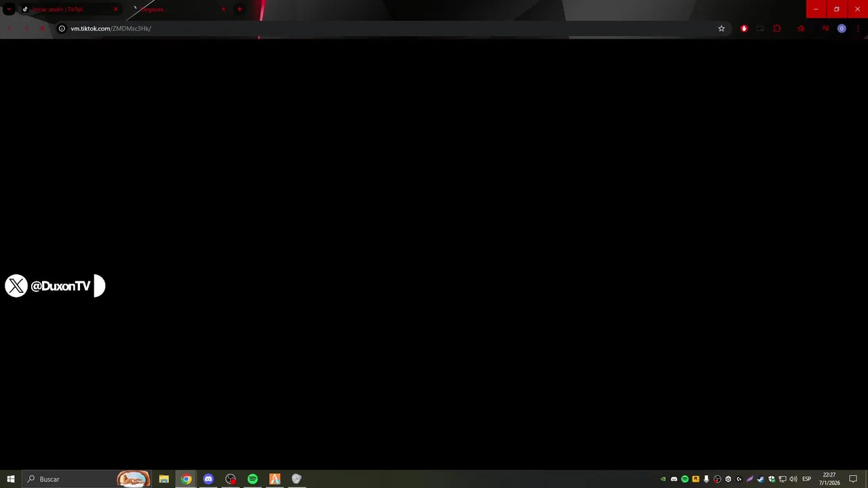
Task: Open Chrome three-dot menu
Action: click(x=858, y=28)
